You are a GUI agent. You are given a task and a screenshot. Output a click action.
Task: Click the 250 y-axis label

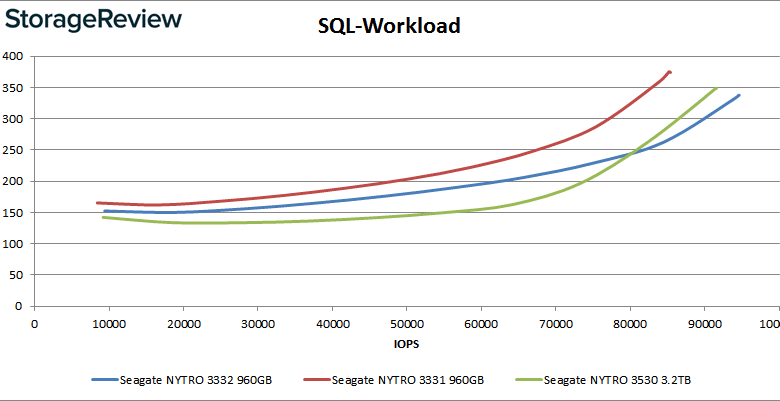tap(12, 150)
